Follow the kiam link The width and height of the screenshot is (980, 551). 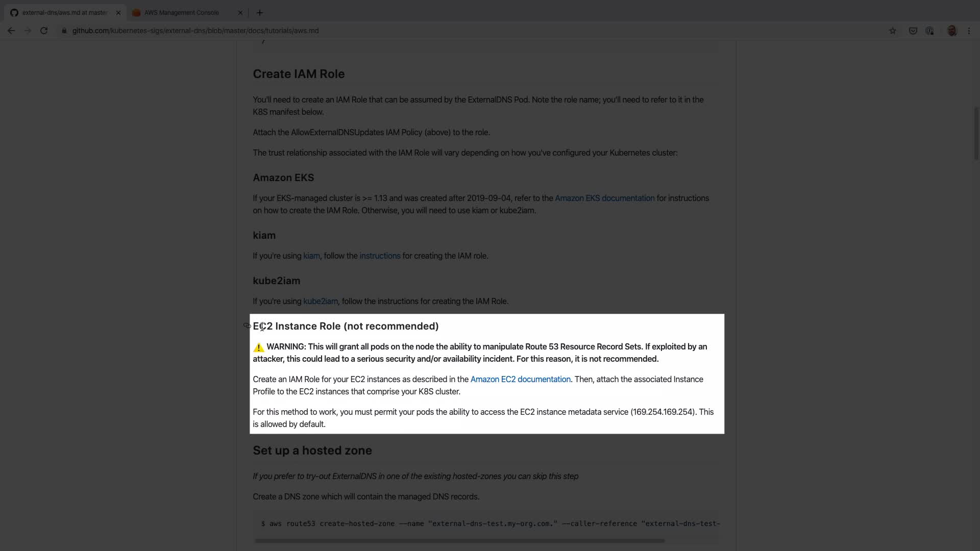click(311, 256)
